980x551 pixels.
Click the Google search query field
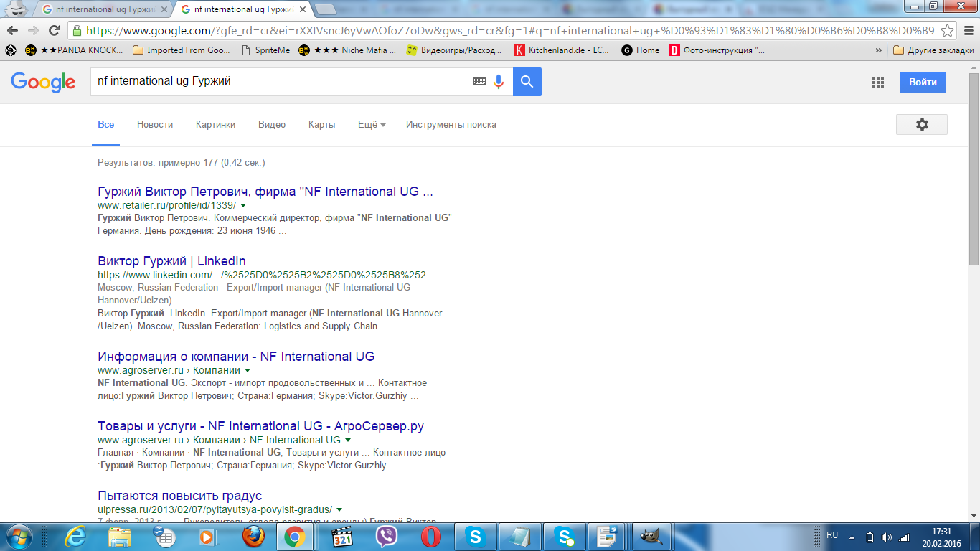click(280, 82)
